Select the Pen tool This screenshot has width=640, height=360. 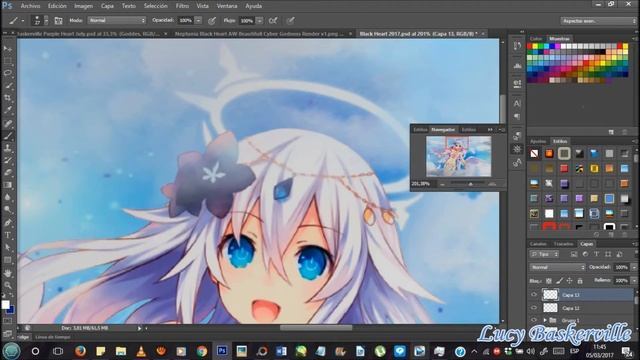tap(7, 222)
